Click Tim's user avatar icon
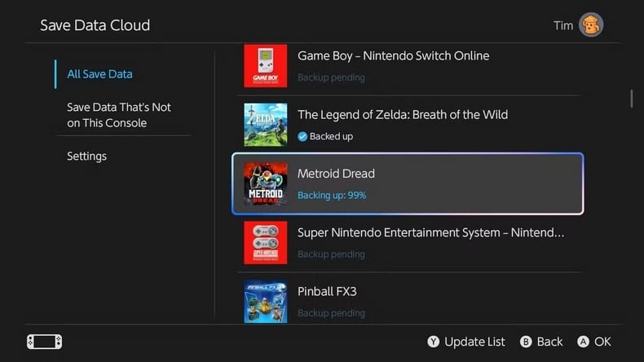Viewport: 644px width, 362px height. coord(591,25)
